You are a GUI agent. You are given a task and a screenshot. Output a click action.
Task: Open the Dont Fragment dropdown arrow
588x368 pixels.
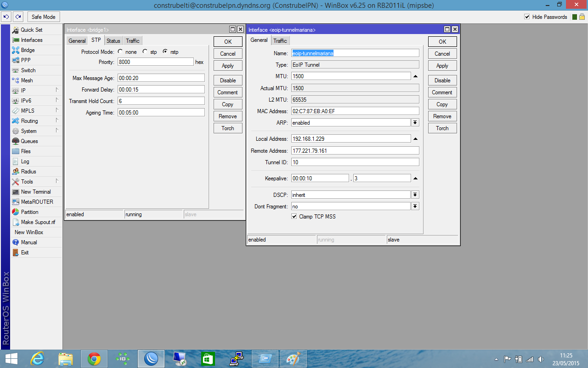pyautogui.click(x=415, y=207)
